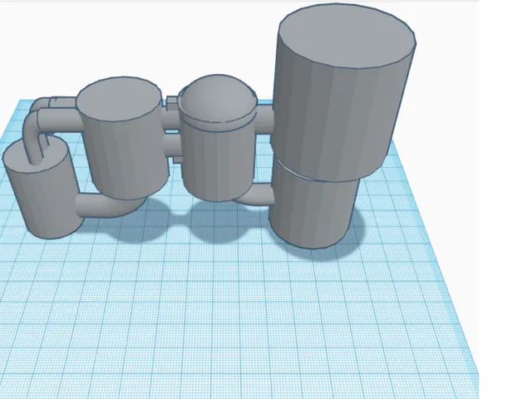The width and height of the screenshot is (532, 399).
Task: Select the small box between flat-topped and dome cylinders
Action: 172,103
